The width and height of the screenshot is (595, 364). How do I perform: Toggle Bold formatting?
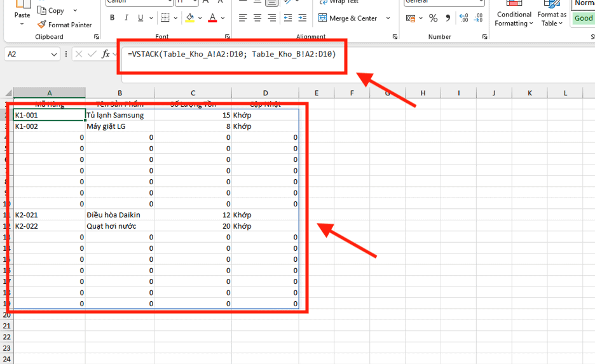pos(112,18)
